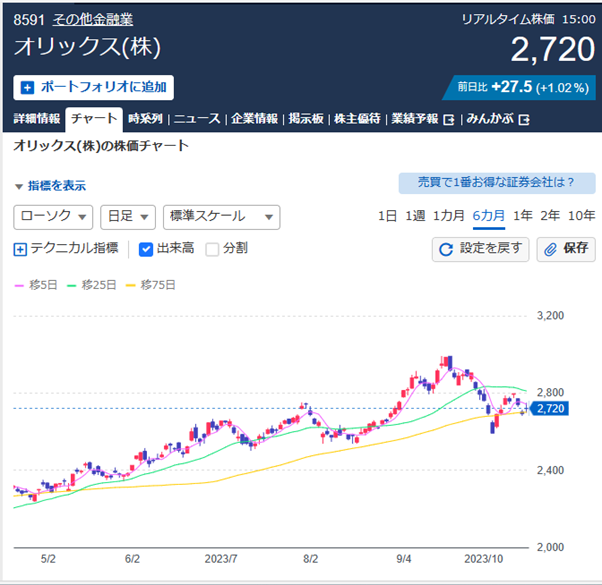Screen dimensions: 602x585
Task: Uncheck the 出来高 checkbox
Action: [x=146, y=250]
